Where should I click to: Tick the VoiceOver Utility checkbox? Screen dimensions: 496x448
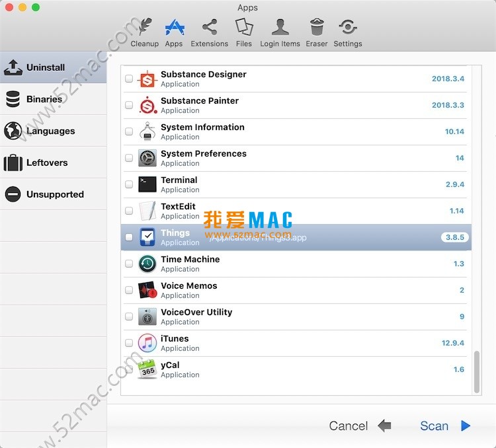pos(129,316)
